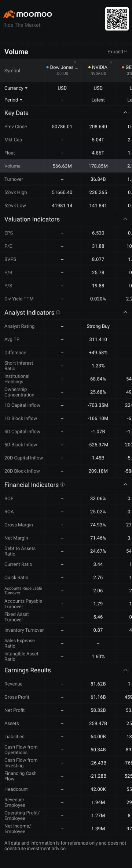
Task: Tap the moomoo logo icon
Action: (9, 14)
